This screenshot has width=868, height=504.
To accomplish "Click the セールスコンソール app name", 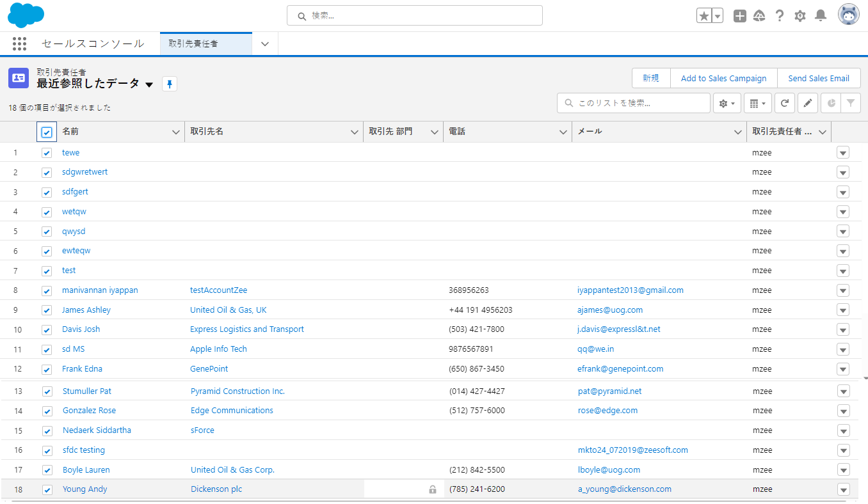I will click(93, 43).
